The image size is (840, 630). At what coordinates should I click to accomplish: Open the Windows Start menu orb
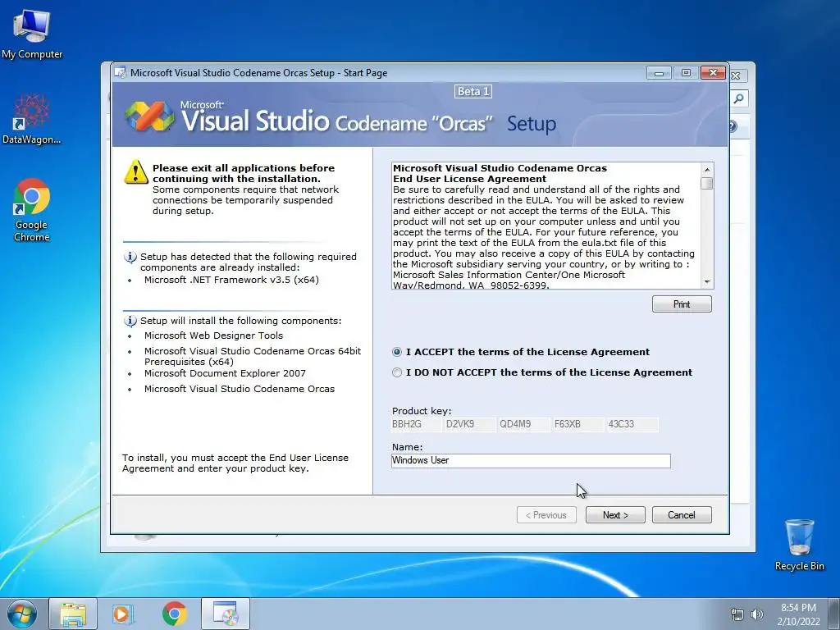tap(22, 614)
